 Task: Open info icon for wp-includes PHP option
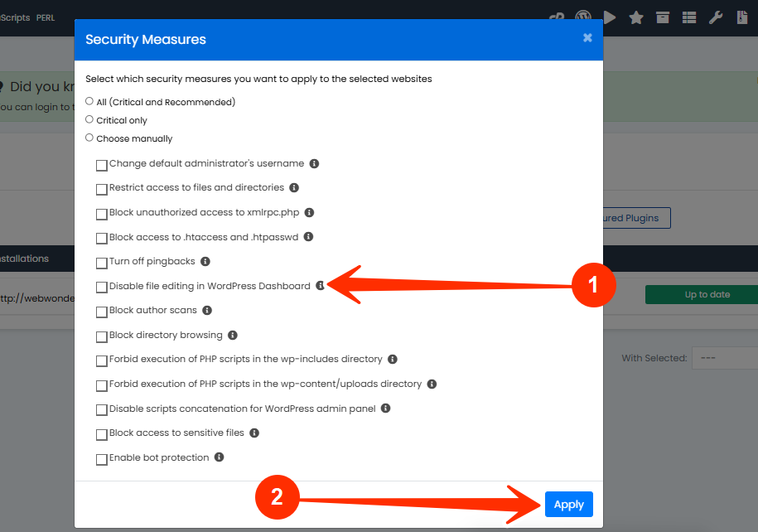pos(393,359)
